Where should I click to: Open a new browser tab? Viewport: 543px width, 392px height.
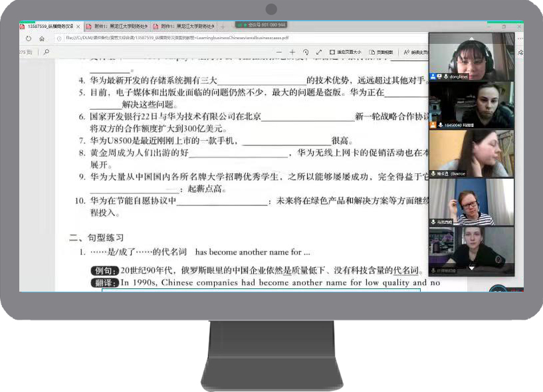click(x=223, y=27)
